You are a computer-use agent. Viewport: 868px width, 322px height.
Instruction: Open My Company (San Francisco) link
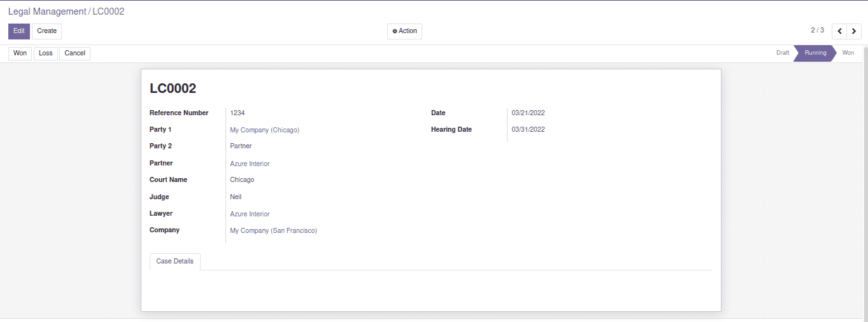click(273, 230)
